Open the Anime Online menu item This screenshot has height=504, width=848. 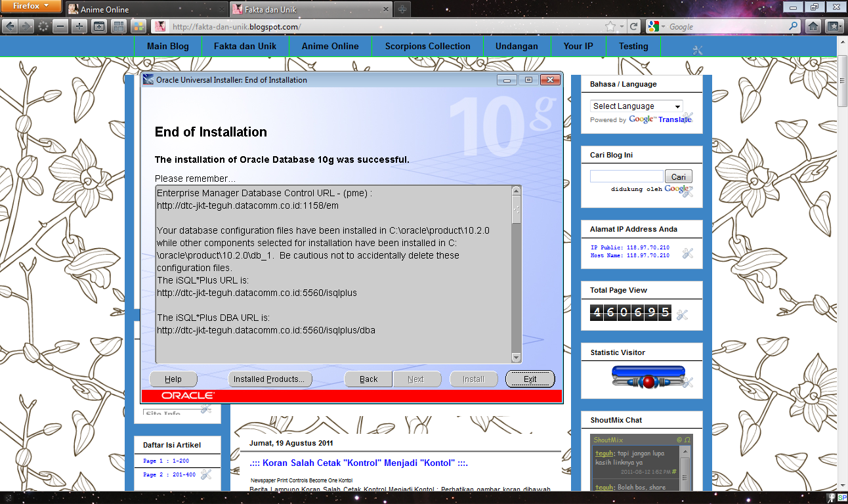pyautogui.click(x=330, y=46)
